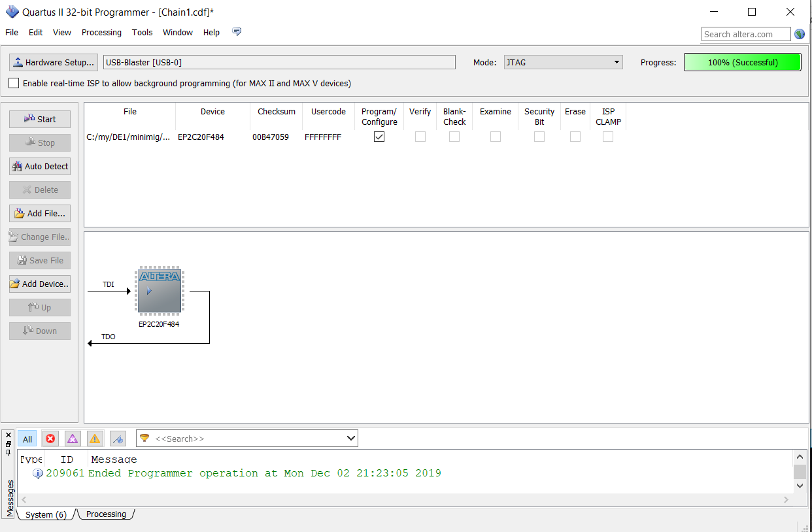Image resolution: width=812 pixels, height=532 pixels.
Task: Click the Message column header
Action: point(114,459)
